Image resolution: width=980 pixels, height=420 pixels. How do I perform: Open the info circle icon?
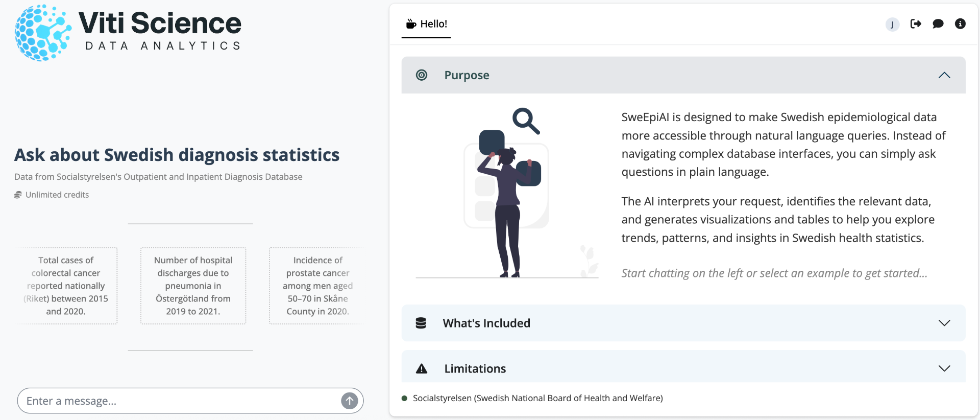[960, 24]
